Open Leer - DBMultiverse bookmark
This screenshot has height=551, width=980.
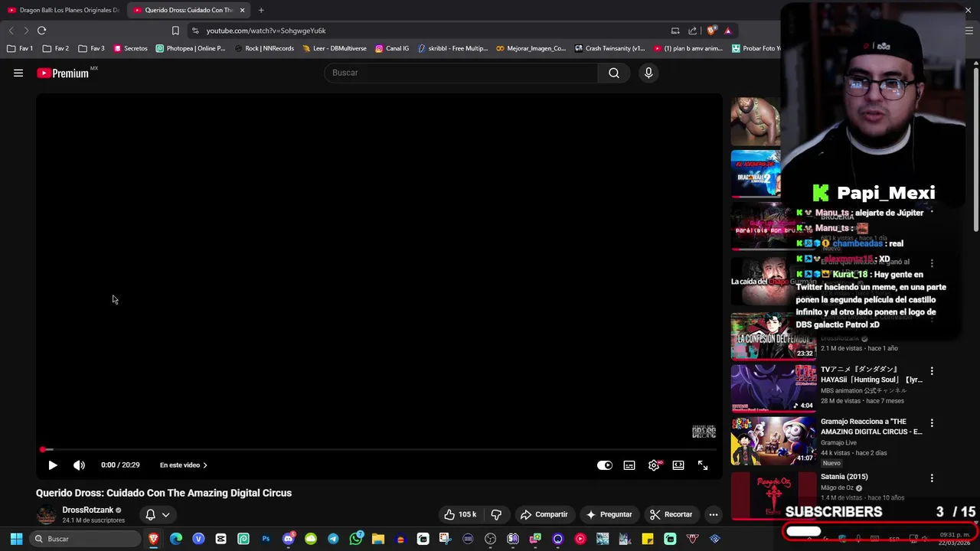tap(335, 48)
